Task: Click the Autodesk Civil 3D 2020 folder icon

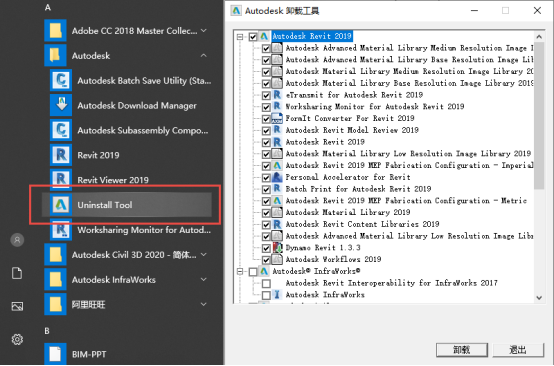Action: [55, 254]
